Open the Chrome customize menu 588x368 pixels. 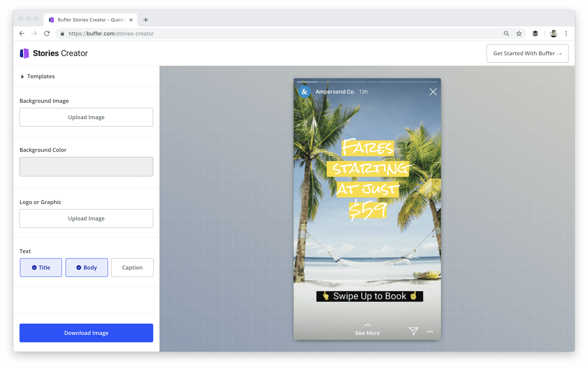pos(566,33)
